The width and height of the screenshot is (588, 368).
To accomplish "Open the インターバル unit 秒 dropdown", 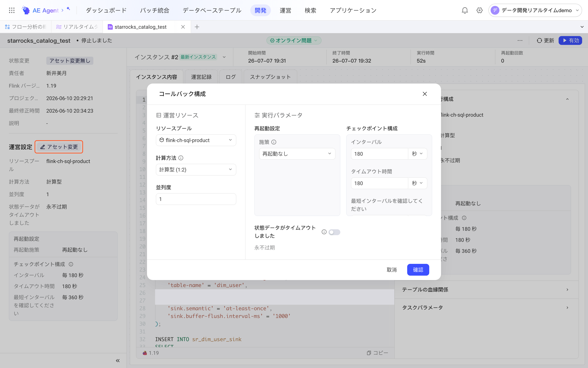I will [417, 154].
